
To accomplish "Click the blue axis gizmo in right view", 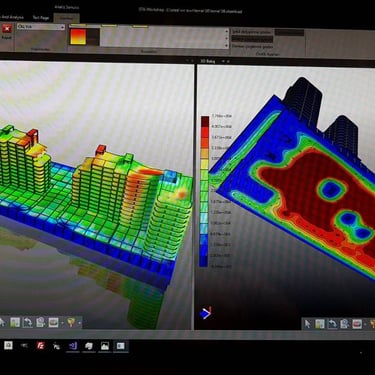I will 206,313.
